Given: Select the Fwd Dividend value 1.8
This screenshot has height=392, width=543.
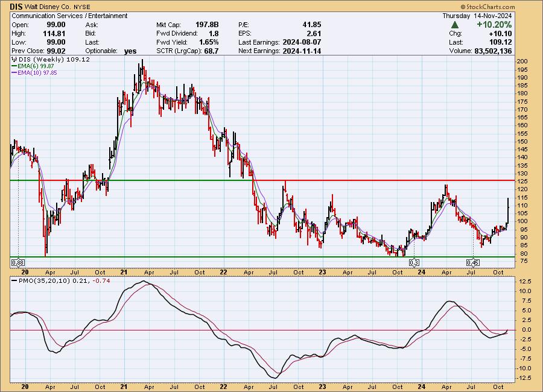Looking at the screenshot, I should pyautogui.click(x=214, y=34).
